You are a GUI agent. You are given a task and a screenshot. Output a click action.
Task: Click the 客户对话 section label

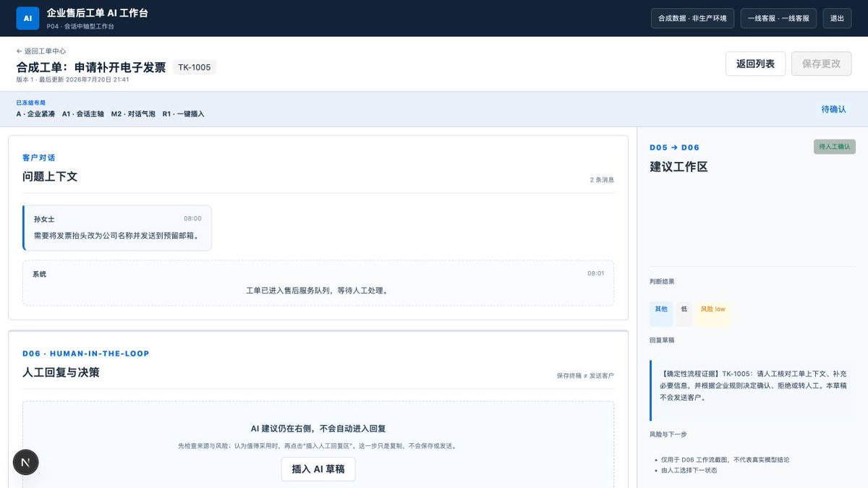point(39,158)
